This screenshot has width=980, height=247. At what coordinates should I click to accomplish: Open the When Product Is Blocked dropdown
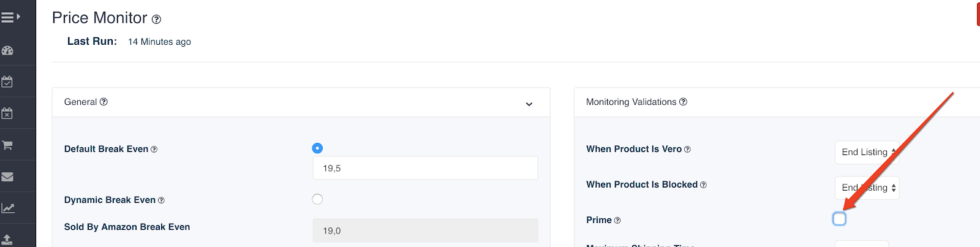(x=867, y=188)
